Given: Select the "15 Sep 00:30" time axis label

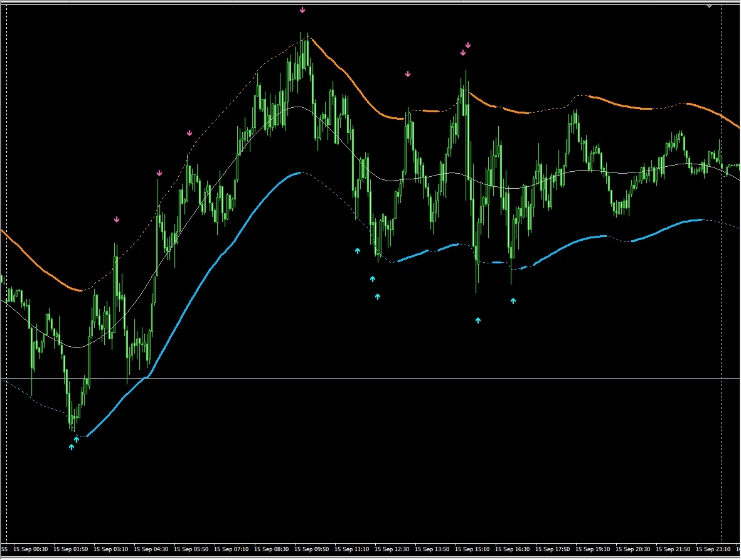Looking at the screenshot, I should [31, 549].
